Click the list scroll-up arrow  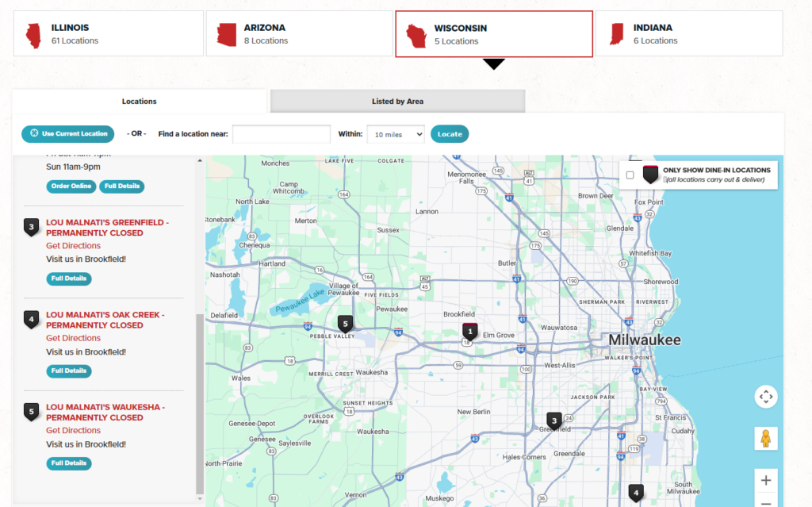[200, 161]
